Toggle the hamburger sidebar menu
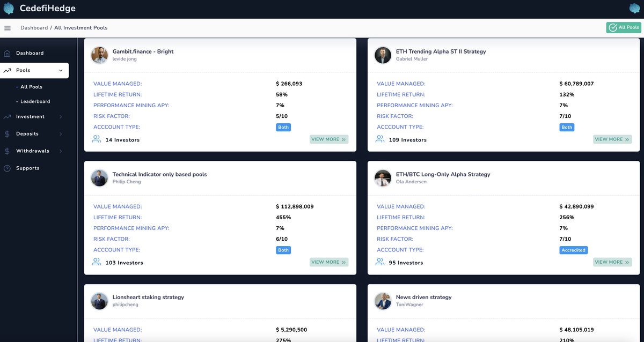Screen dimensions: 644x342 point(8,28)
